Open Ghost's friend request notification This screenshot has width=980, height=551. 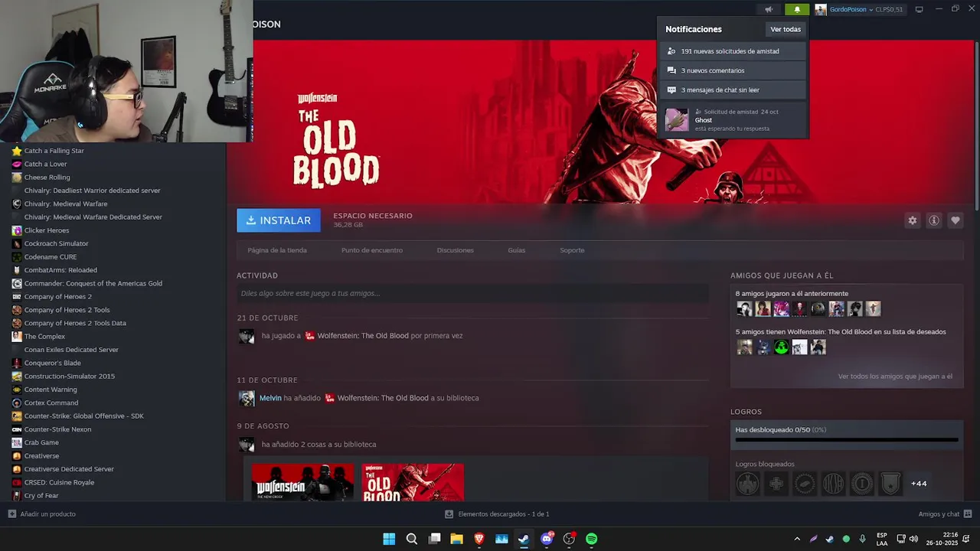point(732,119)
